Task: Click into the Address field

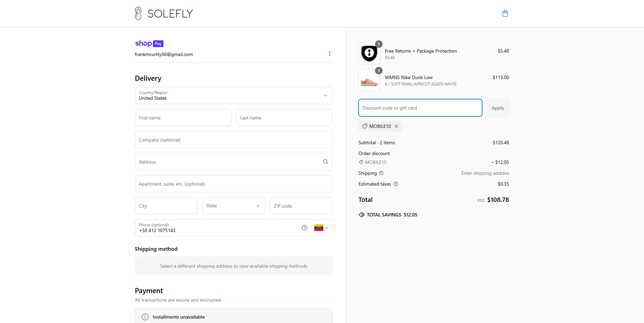Action: coord(234,162)
